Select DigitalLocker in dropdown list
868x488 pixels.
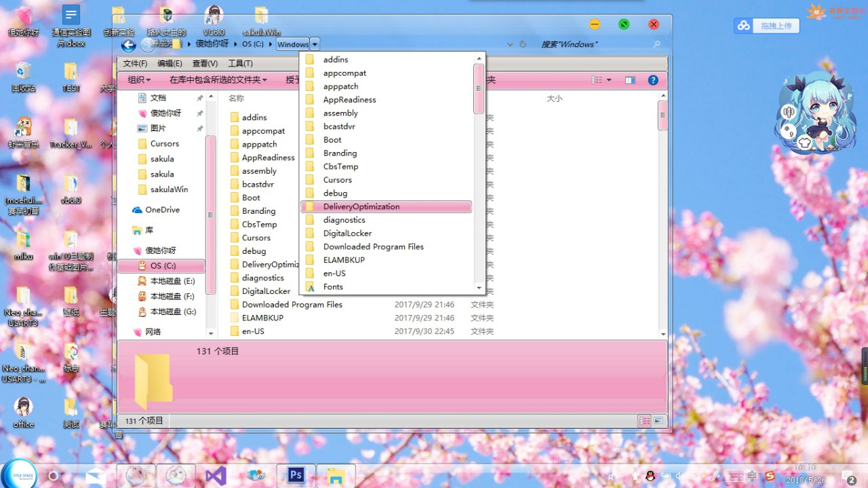387,233
